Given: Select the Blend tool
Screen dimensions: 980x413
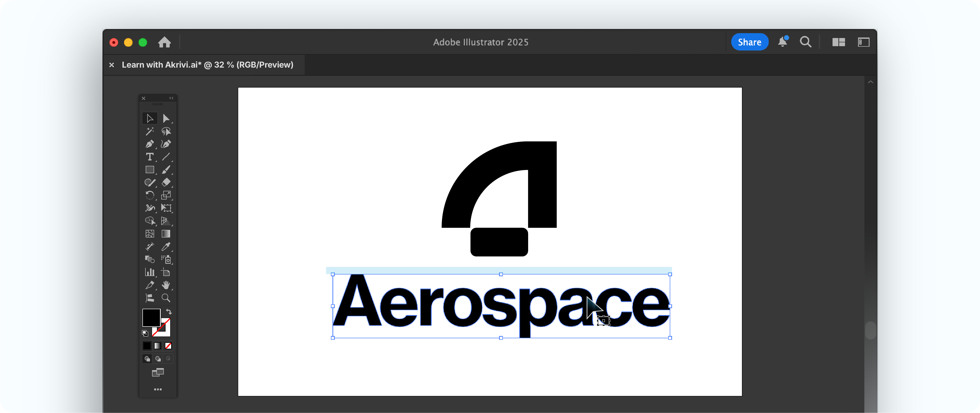Looking at the screenshot, I should click(150, 259).
